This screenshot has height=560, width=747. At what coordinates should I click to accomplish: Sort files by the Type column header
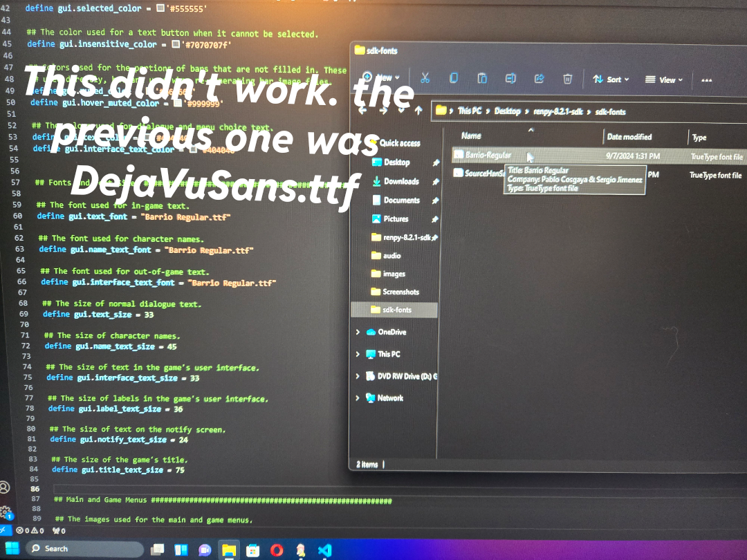point(699,138)
